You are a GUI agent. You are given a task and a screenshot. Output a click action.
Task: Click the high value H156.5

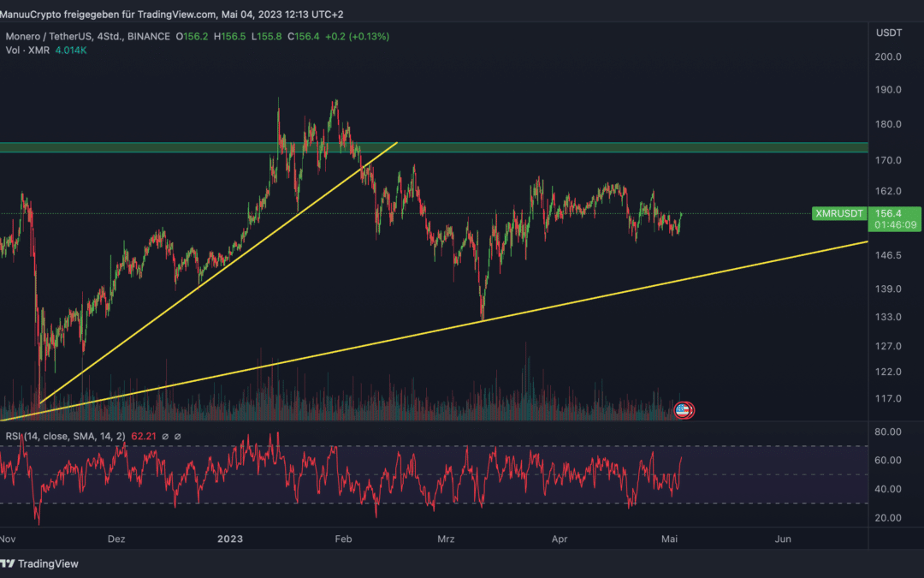[229, 37]
